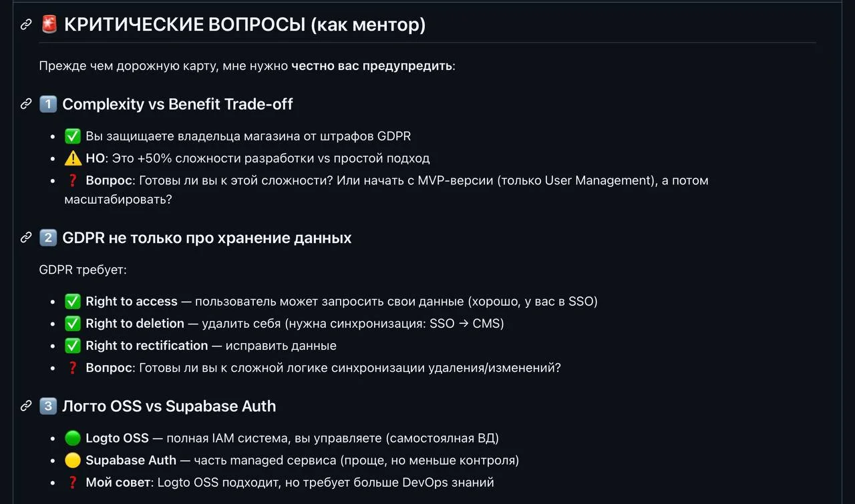Click the anchor link icon beside КРИТИЧЕСКИЕ ВОПРОСЫ heading
Screen dimensions: 855x504
click(x=26, y=25)
